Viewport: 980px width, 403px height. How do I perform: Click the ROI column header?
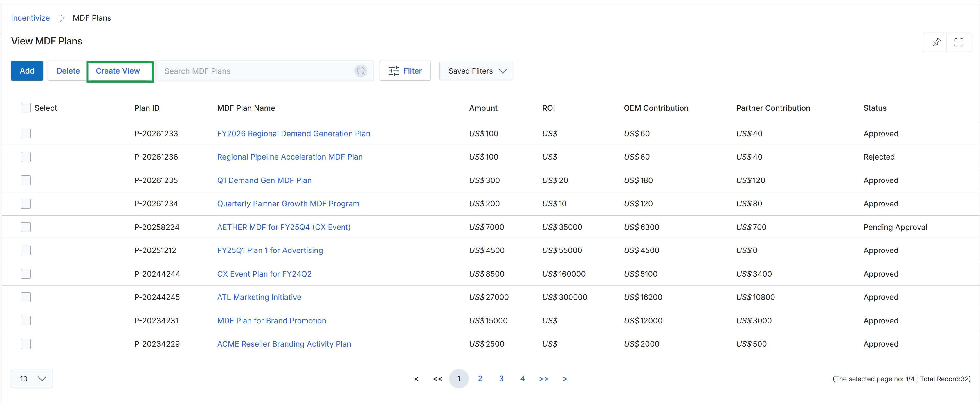tap(548, 108)
